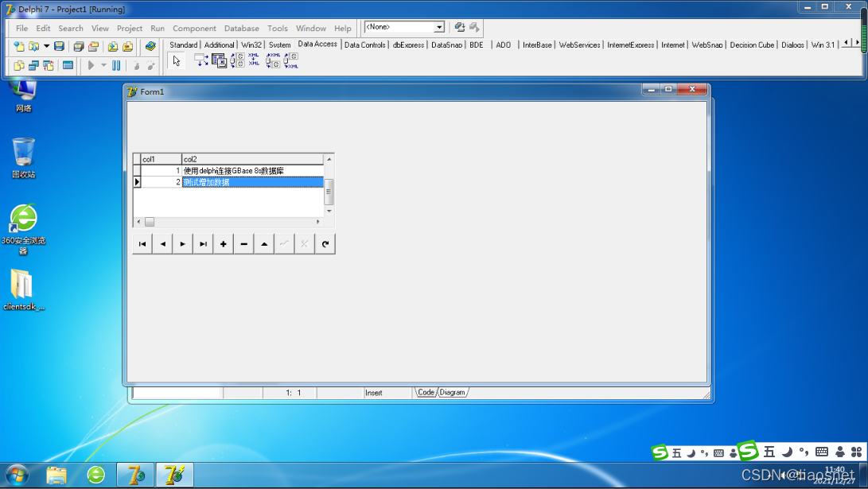Switch to the Win32 palette tab
The image size is (868, 489).
(x=251, y=45)
